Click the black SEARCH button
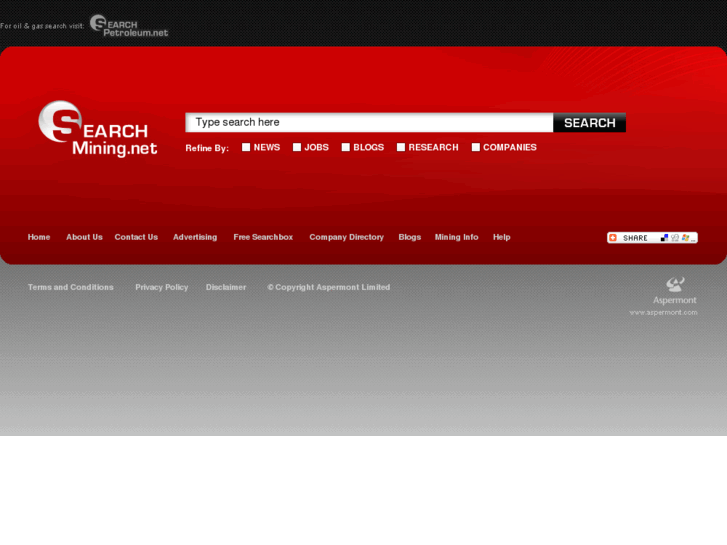The width and height of the screenshot is (727, 545). point(589,122)
